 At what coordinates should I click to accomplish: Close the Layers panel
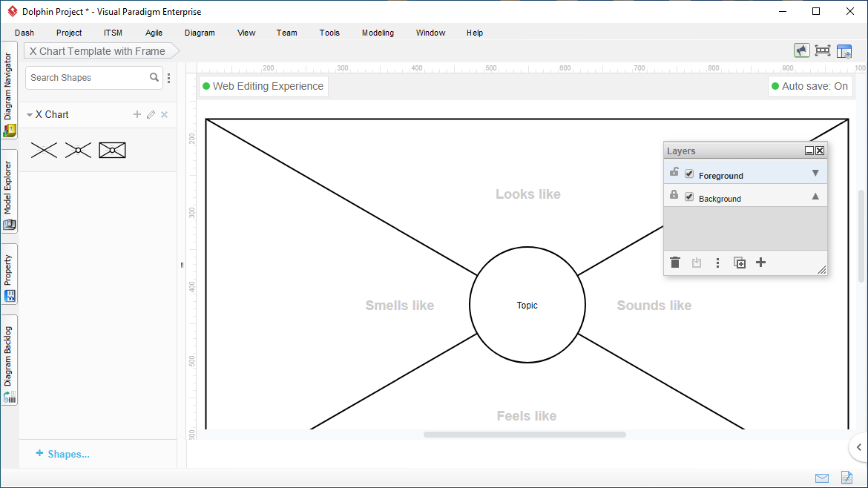click(820, 151)
